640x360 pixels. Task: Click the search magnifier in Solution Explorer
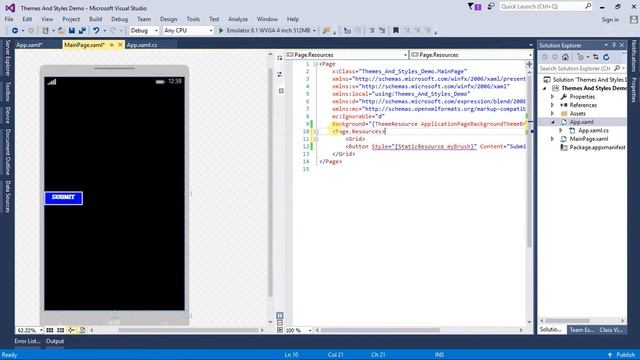click(617, 68)
